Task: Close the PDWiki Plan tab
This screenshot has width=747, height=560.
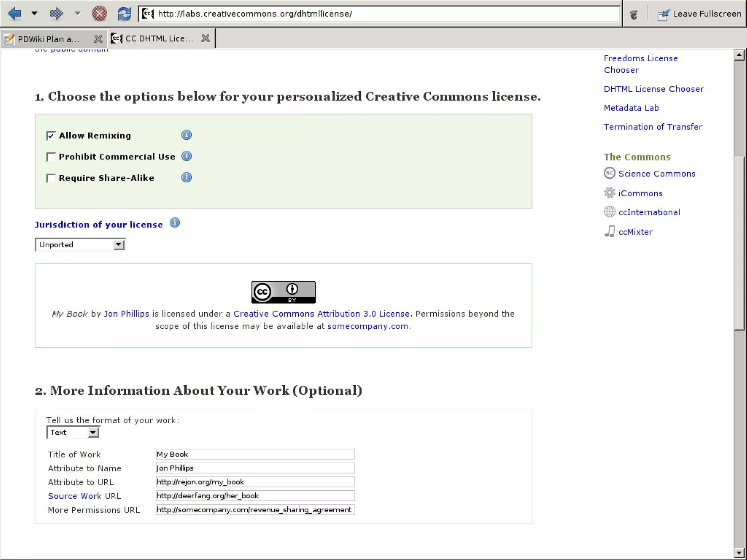Action: coord(98,39)
